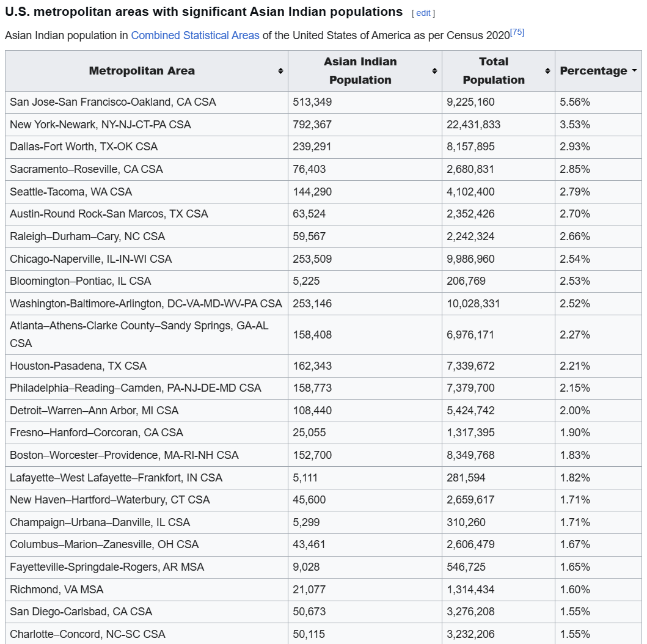Viewport: 647px width, 644px height.
Task: Select population value 513,349
Action: [312, 102]
